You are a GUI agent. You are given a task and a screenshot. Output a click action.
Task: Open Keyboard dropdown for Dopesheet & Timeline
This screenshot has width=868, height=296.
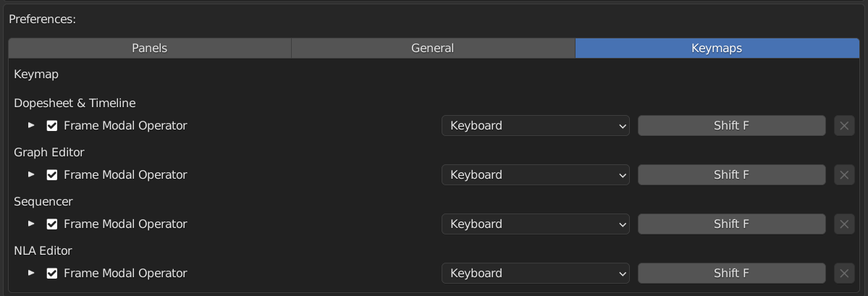click(535, 126)
